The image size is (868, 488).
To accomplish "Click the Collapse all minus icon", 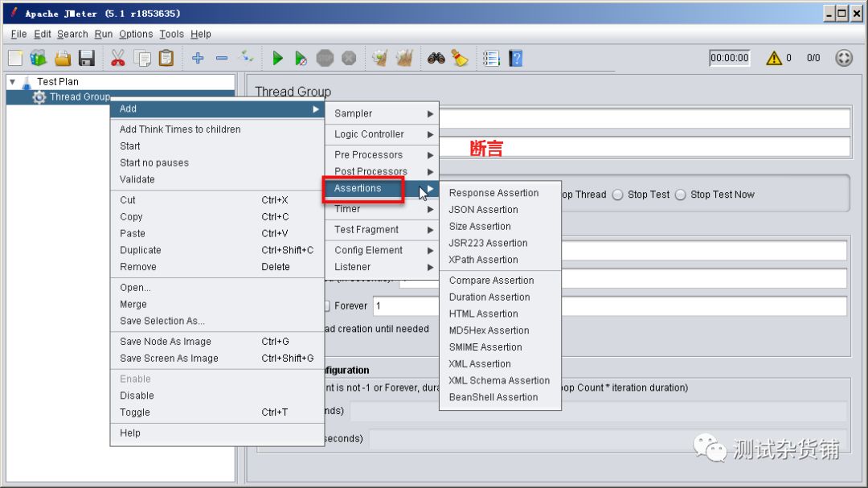I will tap(222, 58).
